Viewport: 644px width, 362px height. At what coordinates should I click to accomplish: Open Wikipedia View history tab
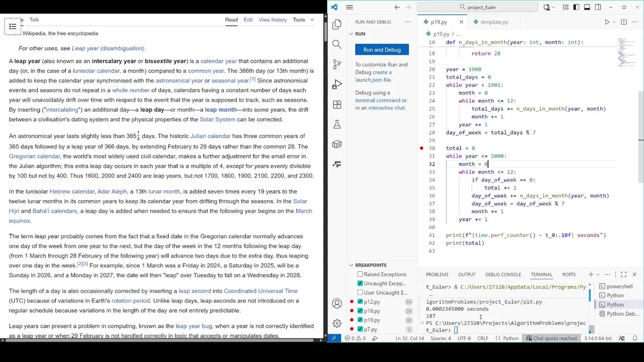pyautogui.click(x=273, y=20)
